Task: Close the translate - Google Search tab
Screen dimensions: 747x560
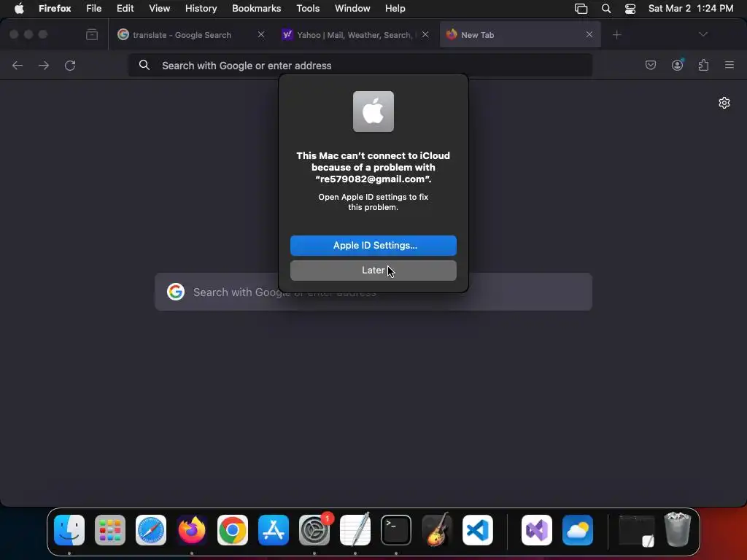Action: (261, 34)
